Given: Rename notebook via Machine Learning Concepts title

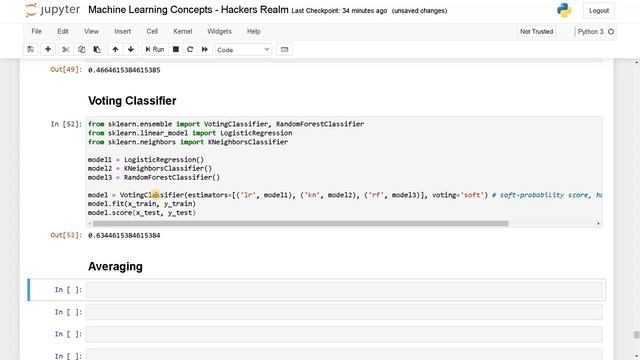Looking at the screenshot, I should pyautogui.click(x=188, y=10).
